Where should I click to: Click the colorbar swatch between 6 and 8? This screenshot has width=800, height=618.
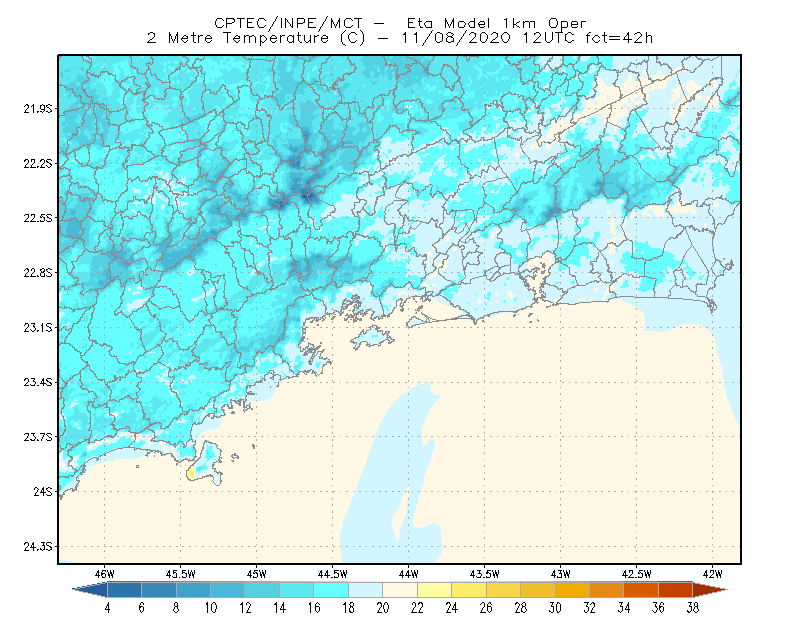click(x=159, y=590)
